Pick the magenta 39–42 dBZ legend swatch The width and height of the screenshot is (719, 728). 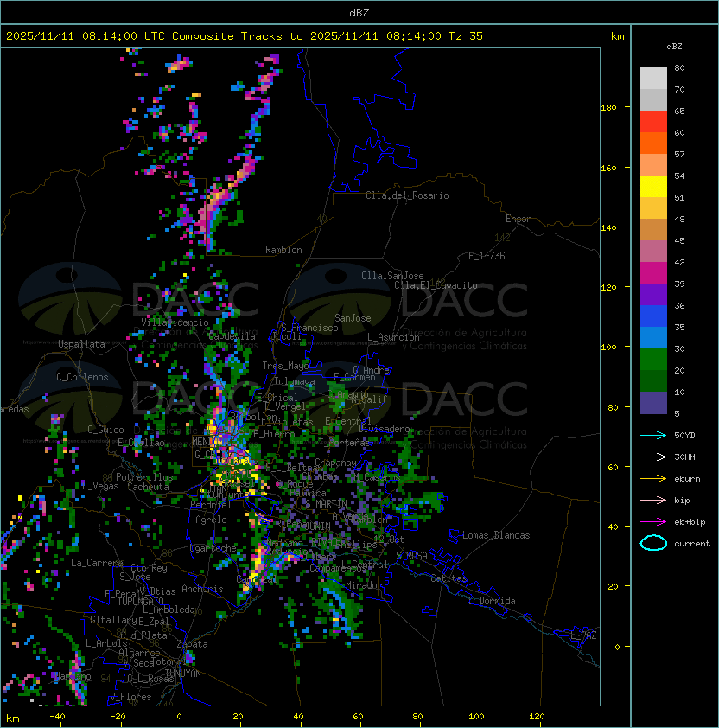point(653,273)
